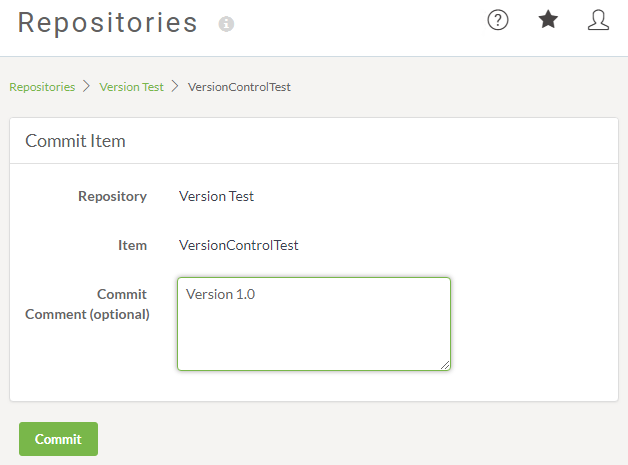This screenshot has height=465, width=628.
Task: Open the user profile icon
Action: pos(598,20)
